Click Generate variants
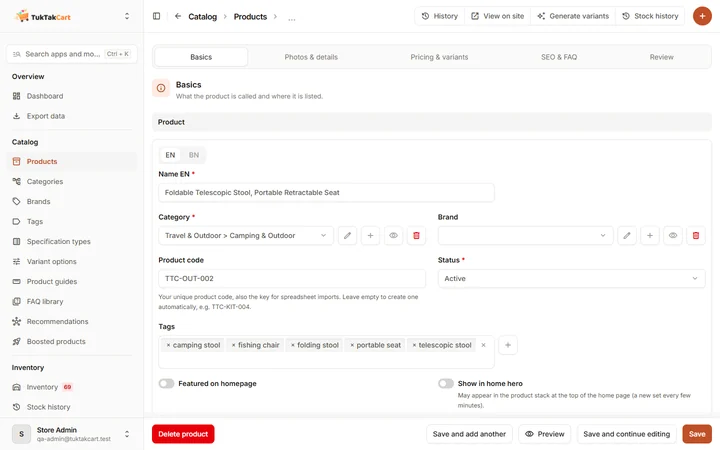 (x=573, y=16)
